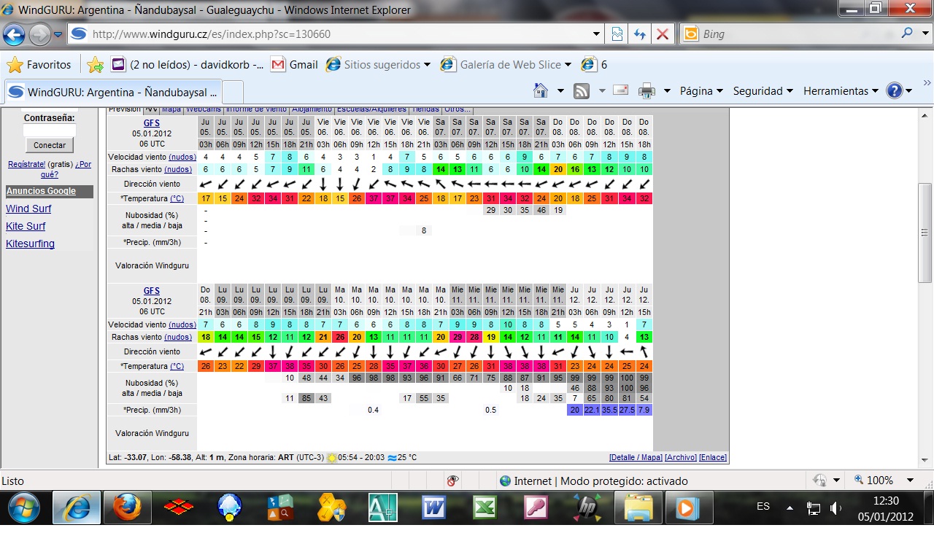
Task: Click the Conectar button
Action: coord(50,145)
